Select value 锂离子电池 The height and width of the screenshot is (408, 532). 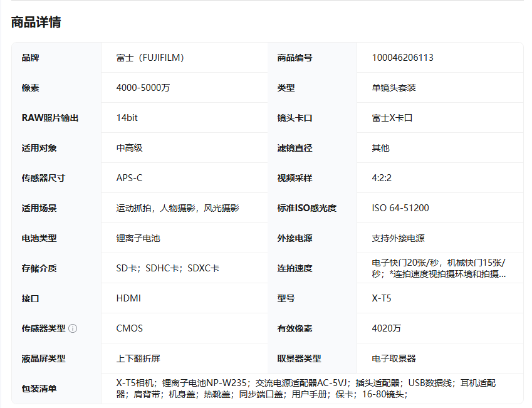[x=138, y=238]
